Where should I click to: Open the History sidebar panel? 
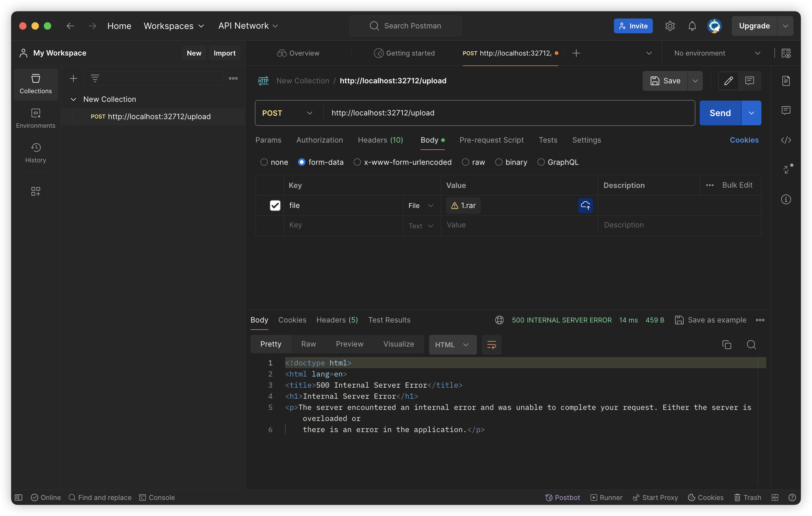point(36,153)
